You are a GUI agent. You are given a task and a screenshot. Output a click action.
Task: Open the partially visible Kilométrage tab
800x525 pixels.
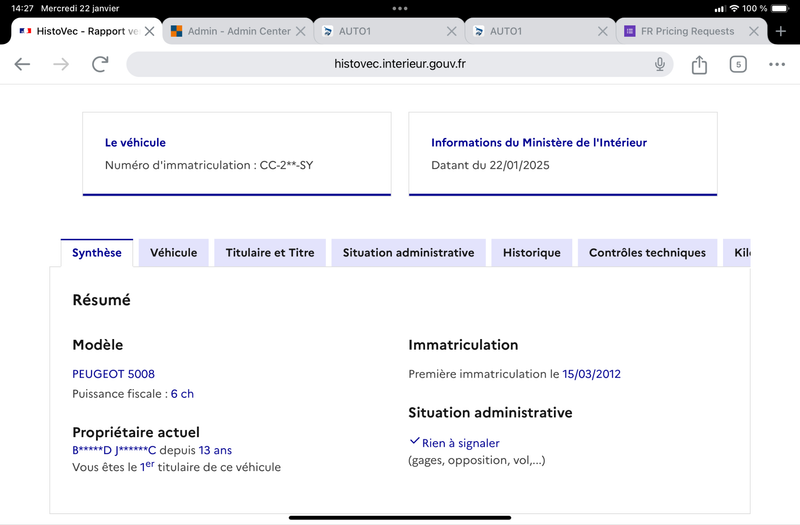(738, 253)
